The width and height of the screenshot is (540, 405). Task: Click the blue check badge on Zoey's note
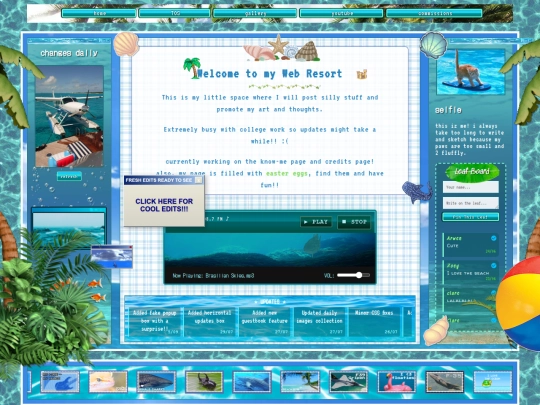pos(494,266)
